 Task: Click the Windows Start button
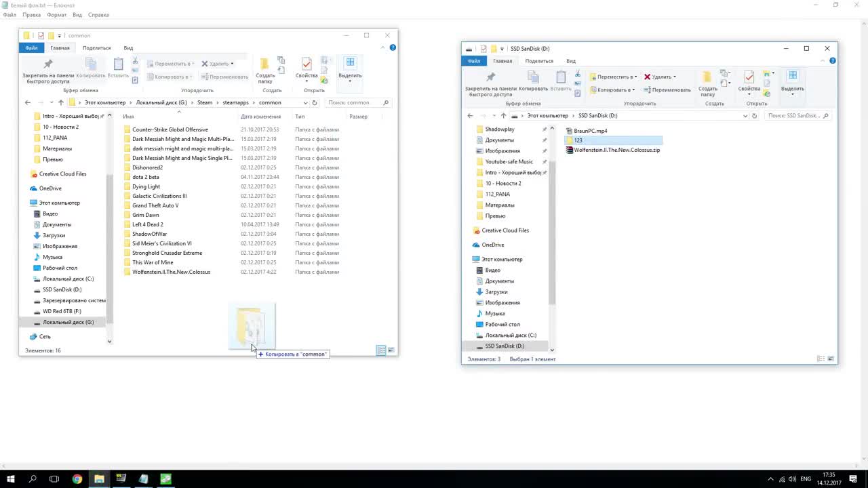[11, 479]
